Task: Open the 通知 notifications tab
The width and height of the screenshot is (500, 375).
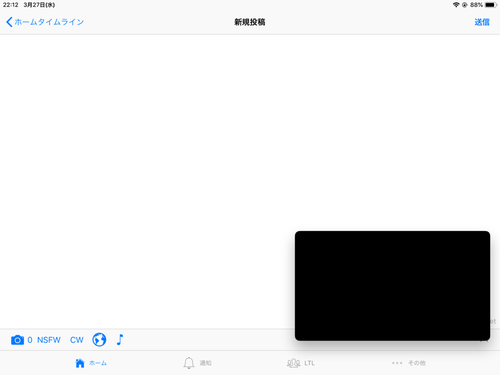Action: click(197, 363)
